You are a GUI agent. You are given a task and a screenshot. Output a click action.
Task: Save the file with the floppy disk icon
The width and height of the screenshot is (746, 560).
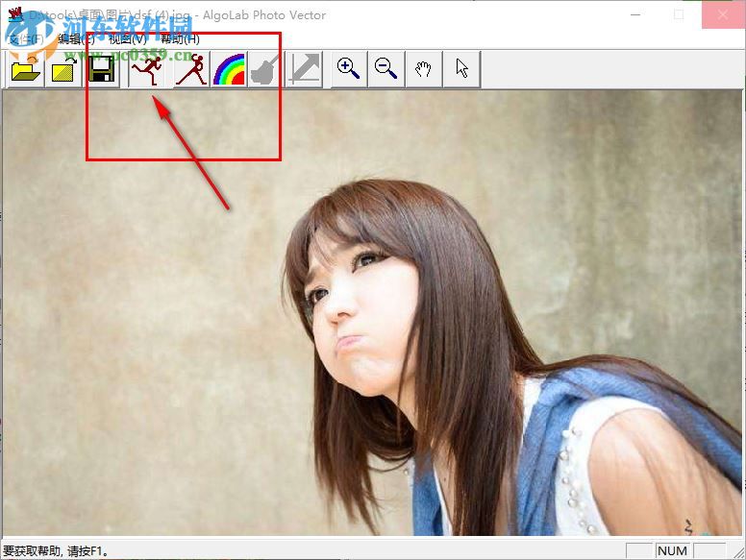(101, 69)
